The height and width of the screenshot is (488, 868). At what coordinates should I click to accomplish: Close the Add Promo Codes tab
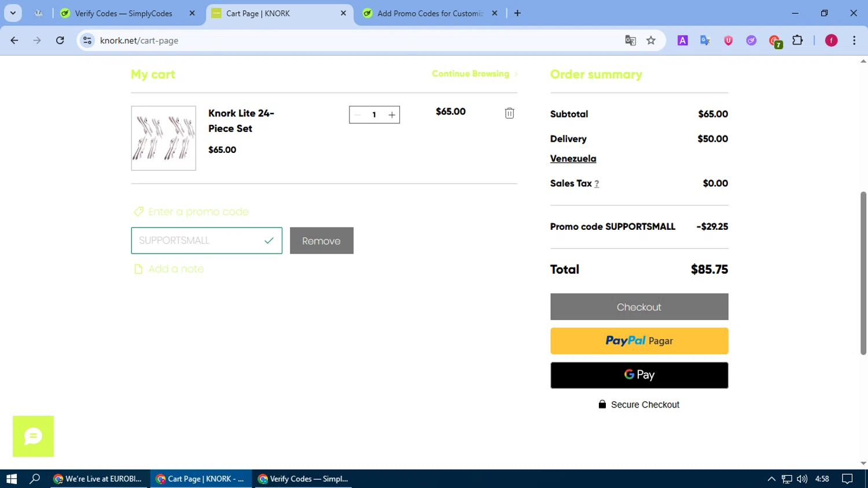tap(495, 13)
